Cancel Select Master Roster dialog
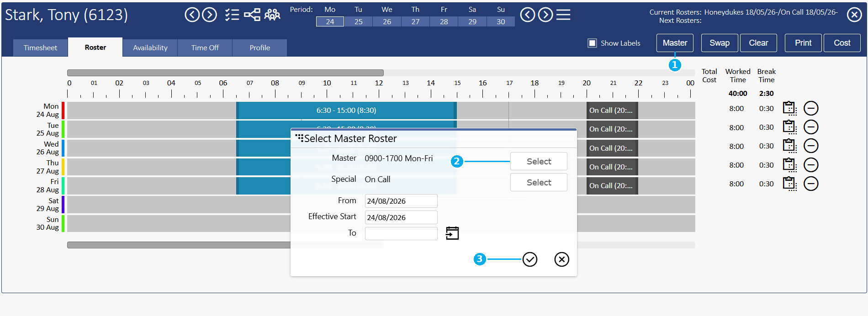 (x=562, y=259)
